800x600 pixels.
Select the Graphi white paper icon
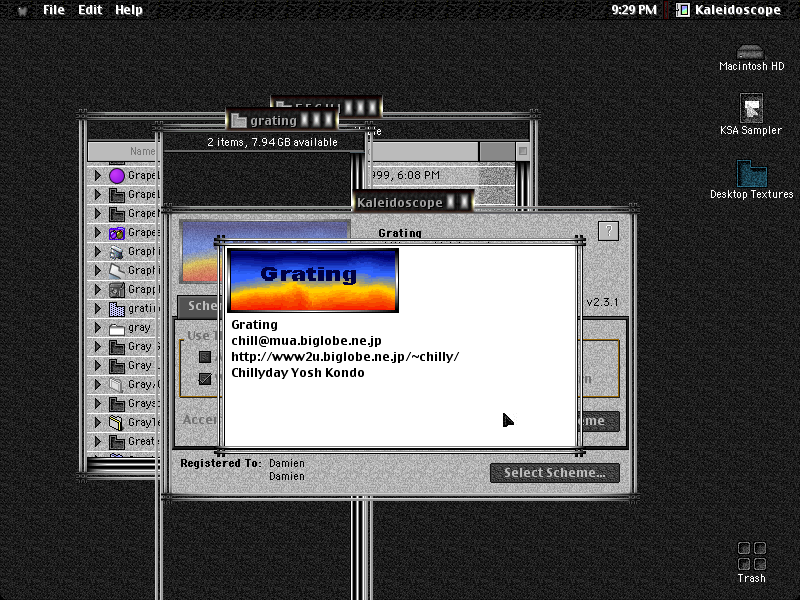click(x=117, y=271)
